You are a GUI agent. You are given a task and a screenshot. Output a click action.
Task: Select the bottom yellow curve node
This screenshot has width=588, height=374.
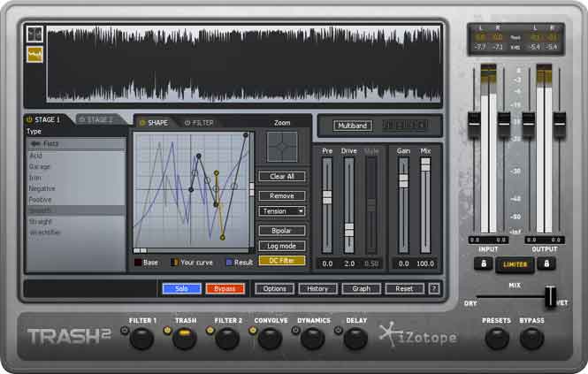[x=222, y=238]
